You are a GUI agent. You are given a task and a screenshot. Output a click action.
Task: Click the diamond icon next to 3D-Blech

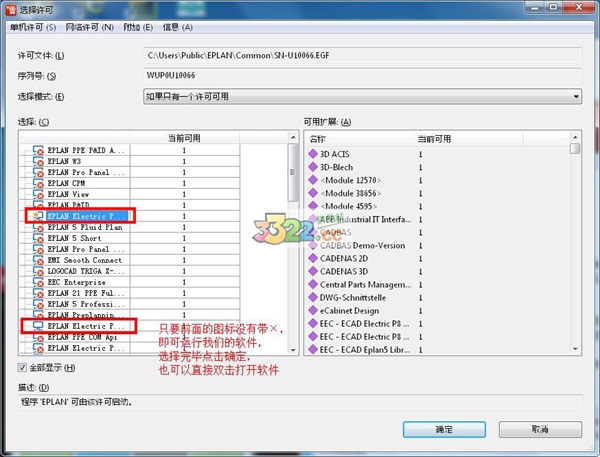pyautogui.click(x=313, y=167)
